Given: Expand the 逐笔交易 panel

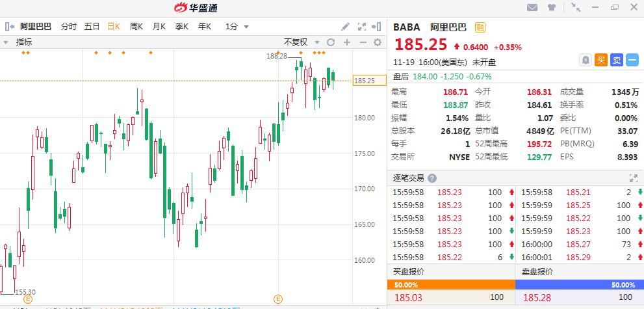Looking at the screenshot, I should [x=634, y=178].
